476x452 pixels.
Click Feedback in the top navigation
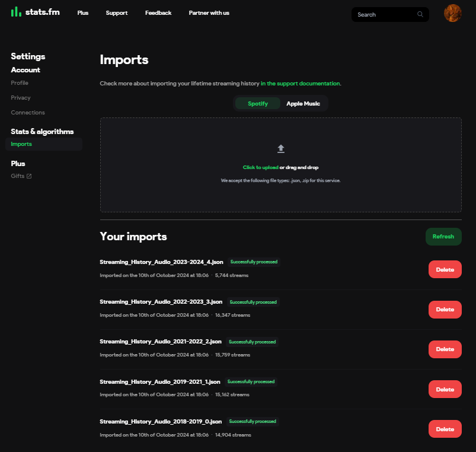[x=158, y=12]
